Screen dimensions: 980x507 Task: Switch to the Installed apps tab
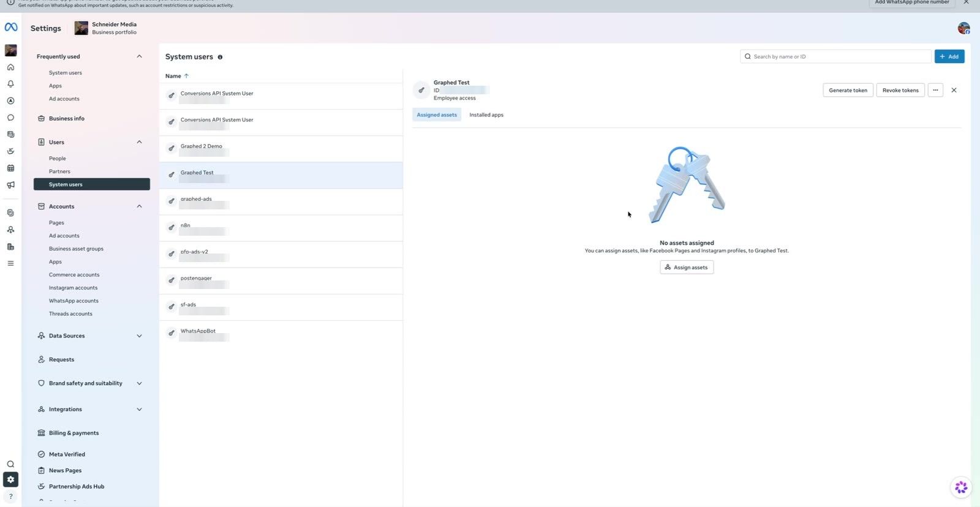[x=486, y=115]
